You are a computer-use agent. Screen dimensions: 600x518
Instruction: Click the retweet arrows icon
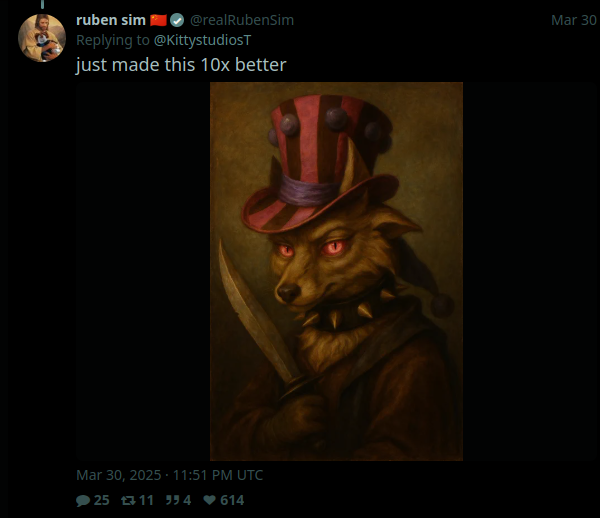tap(128, 500)
